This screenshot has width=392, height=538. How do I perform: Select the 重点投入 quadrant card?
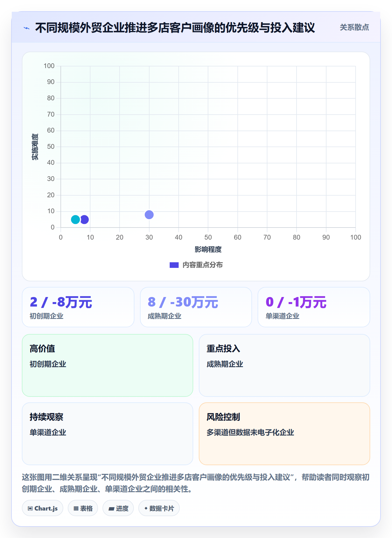coord(284,365)
